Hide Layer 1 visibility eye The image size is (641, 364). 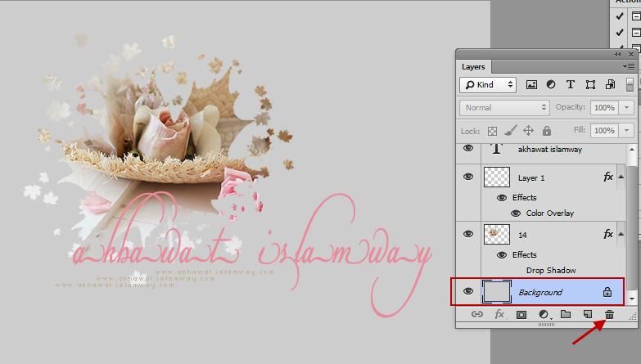(x=468, y=177)
